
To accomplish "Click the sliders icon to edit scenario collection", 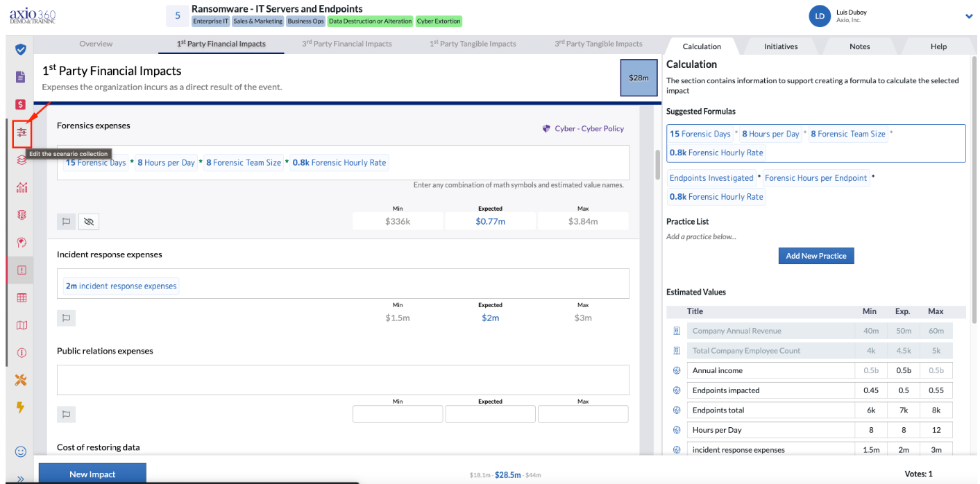I will tap(22, 132).
